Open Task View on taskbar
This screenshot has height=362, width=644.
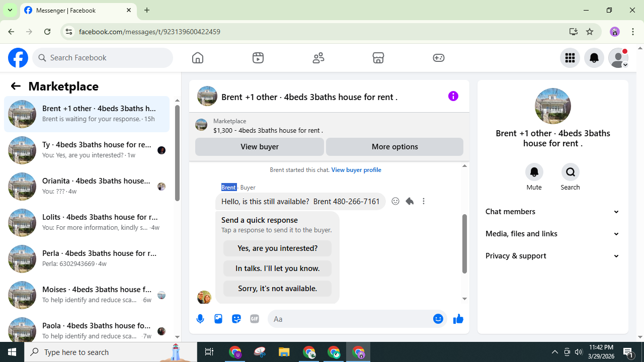click(x=209, y=352)
